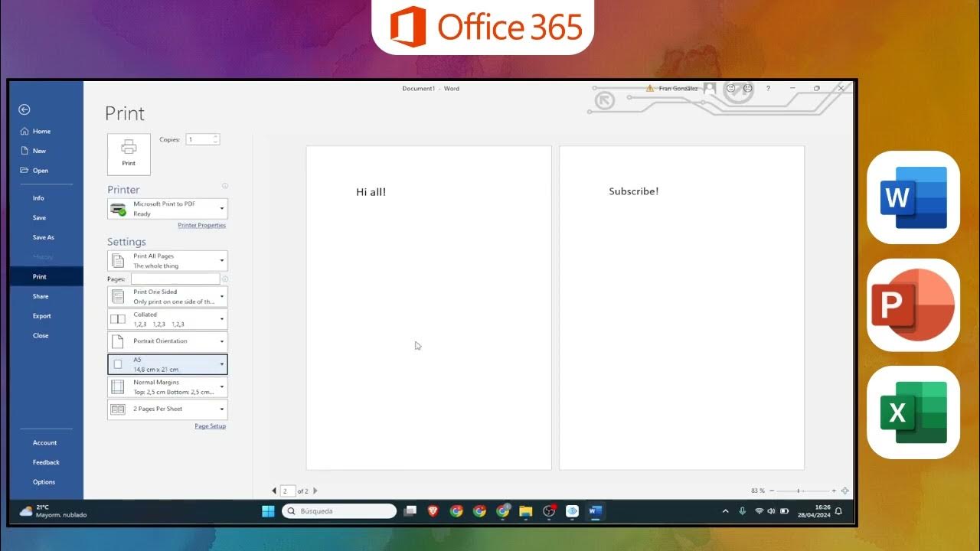
Task: Click the microphone icon in system tray
Action: click(742, 511)
